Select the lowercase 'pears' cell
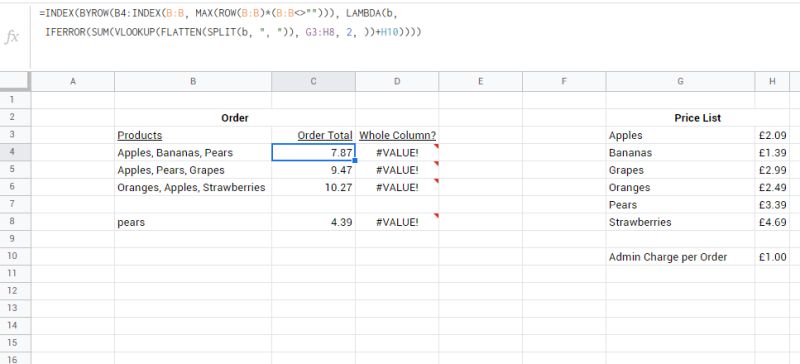The image size is (800, 364). [x=193, y=222]
